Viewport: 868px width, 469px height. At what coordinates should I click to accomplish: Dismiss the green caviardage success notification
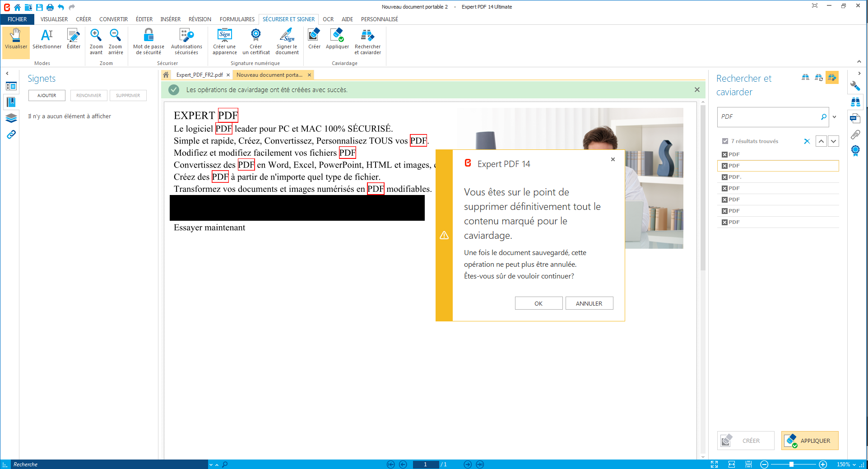point(697,90)
